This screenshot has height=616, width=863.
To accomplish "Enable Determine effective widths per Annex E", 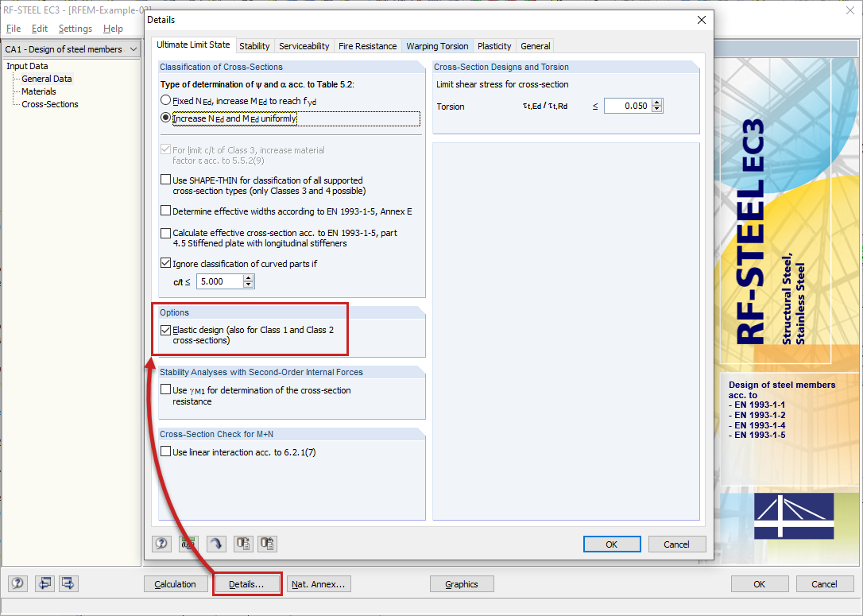I will pyautogui.click(x=165, y=211).
